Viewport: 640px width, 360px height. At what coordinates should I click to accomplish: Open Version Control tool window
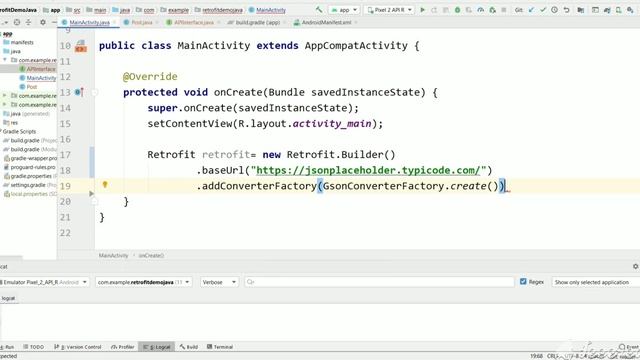click(78, 347)
